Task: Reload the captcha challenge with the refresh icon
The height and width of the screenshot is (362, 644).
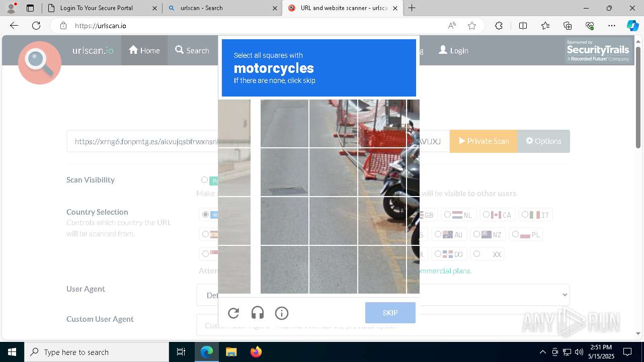Action: pos(233,313)
